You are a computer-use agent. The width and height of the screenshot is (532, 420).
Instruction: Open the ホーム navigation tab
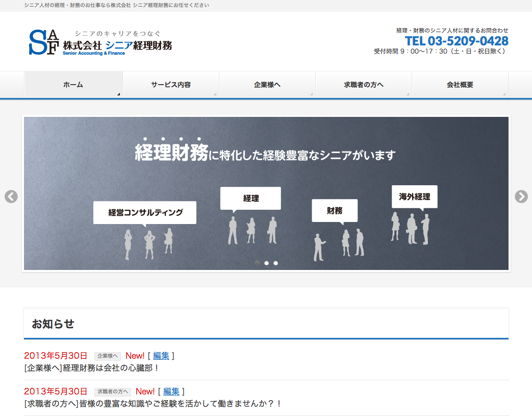coord(73,85)
